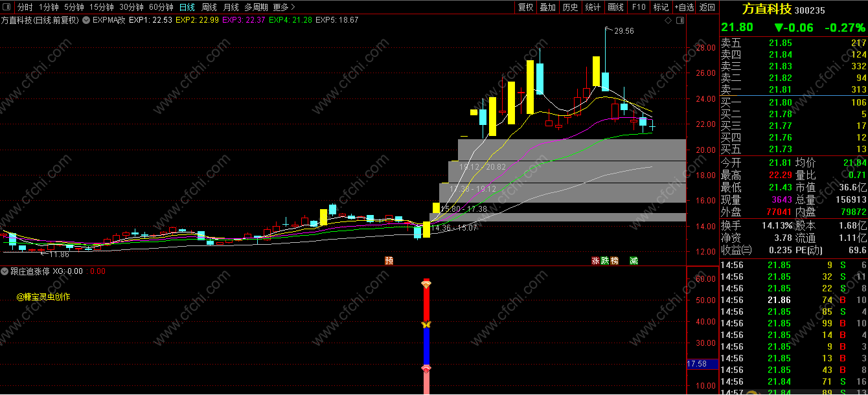Click the 榜 marker on timeline
This screenshot has height=395, width=868.
pyautogui.click(x=615, y=260)
